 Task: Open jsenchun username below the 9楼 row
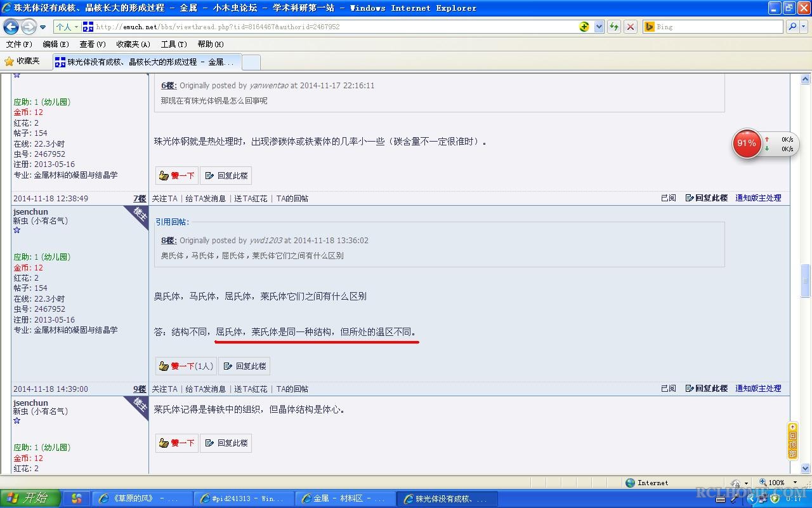pyautogui.click(x=30, y=403)
